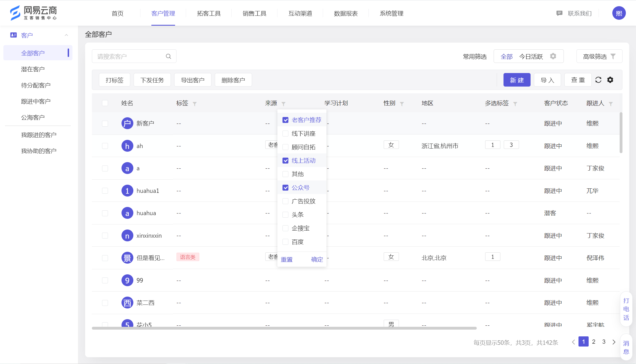636x364 pixels.
Task: Uncheck 公众号 source filter
Action: point(286,187)
